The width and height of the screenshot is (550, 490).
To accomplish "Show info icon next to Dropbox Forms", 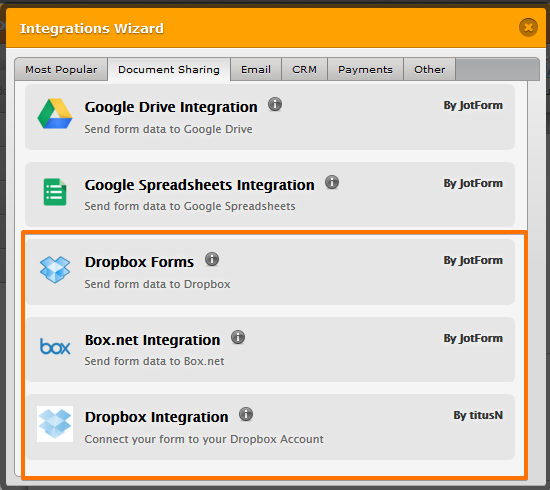I will click(212, 260).
